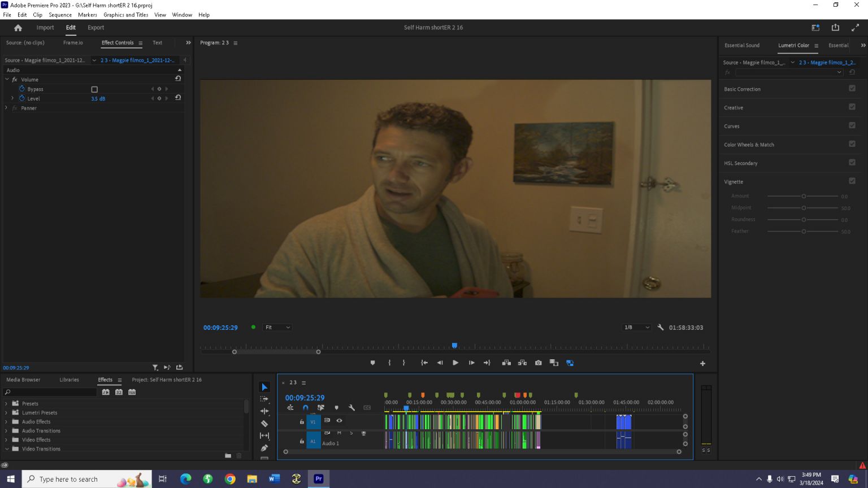
Task: Enable the Volume Bypass checkbox
Action: pos(94,89)
